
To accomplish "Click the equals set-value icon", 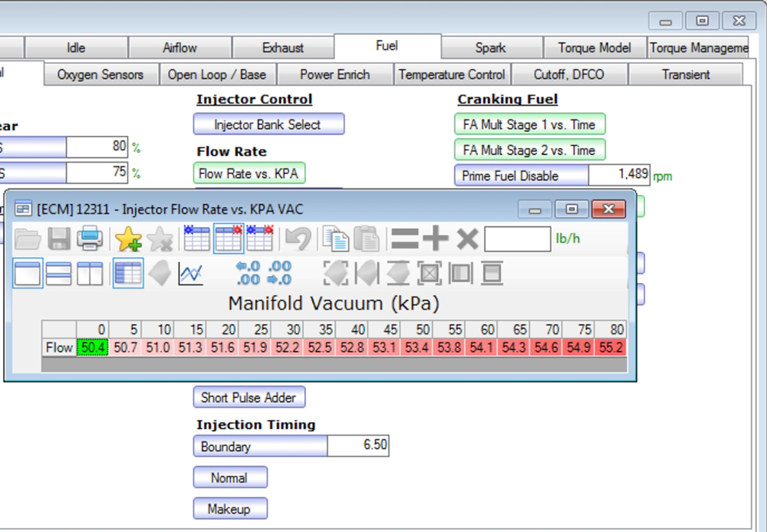I will click(x=404, y=238).
